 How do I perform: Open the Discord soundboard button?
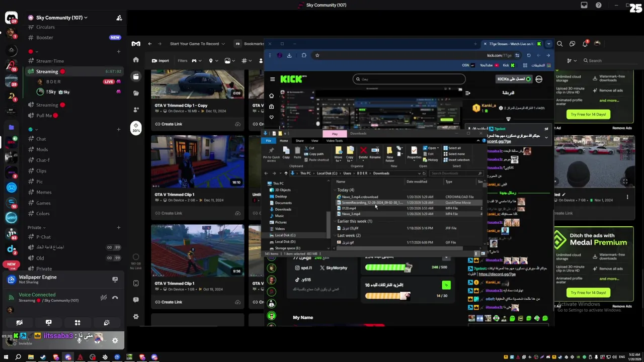pyautogui.click(x=107, y=323)
